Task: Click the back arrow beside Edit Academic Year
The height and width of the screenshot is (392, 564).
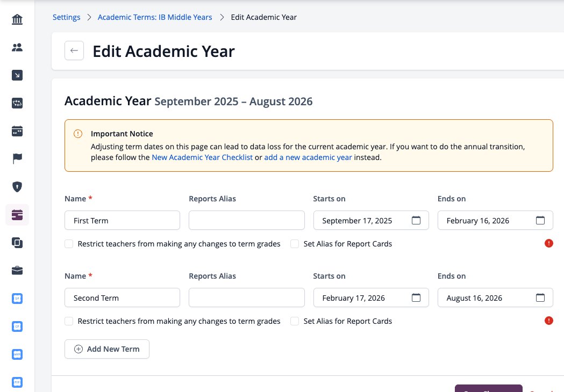Action: pyautogui.click(x=74, y=50)
